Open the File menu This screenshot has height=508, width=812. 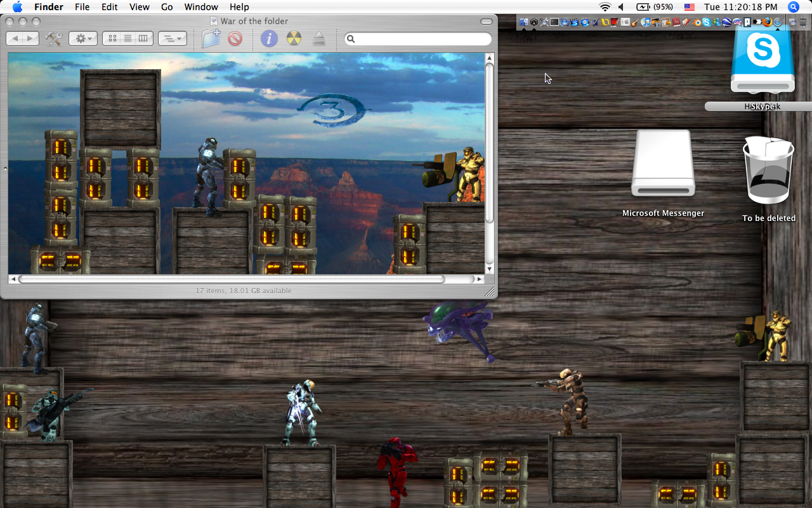point(82,7)
